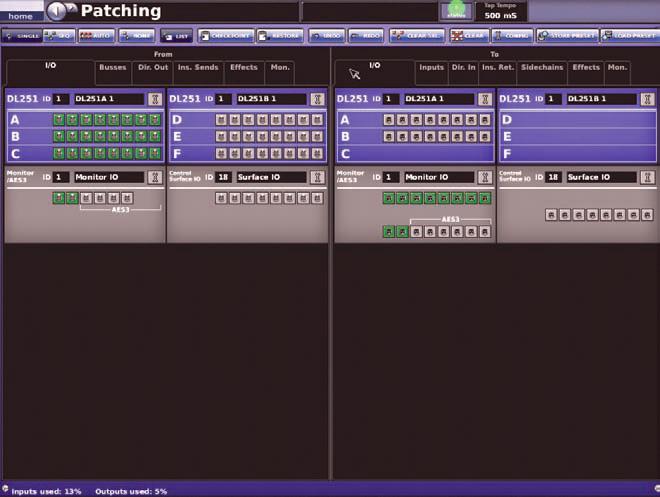Click the From DL251B 1 name field
This screenshot has height=497, width=660.
point(271,99)
